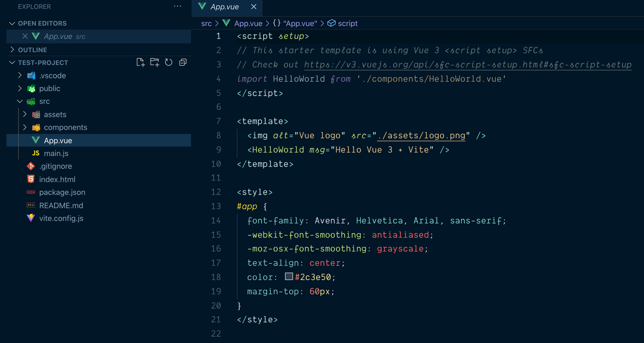Viewport: 644px width, 343px height.
Task: Expand the OUTLINE section
Action: click(x=12, y=50)
